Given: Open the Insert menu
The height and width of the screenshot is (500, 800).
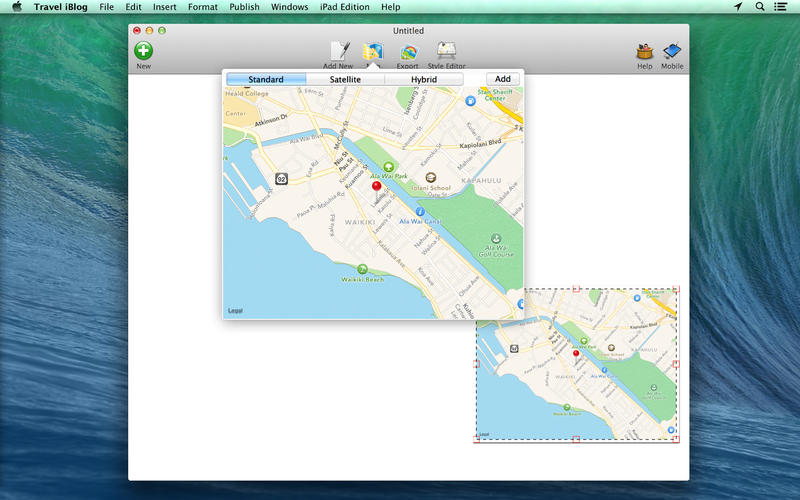Looking at the screenshot, I should point(164,7).
